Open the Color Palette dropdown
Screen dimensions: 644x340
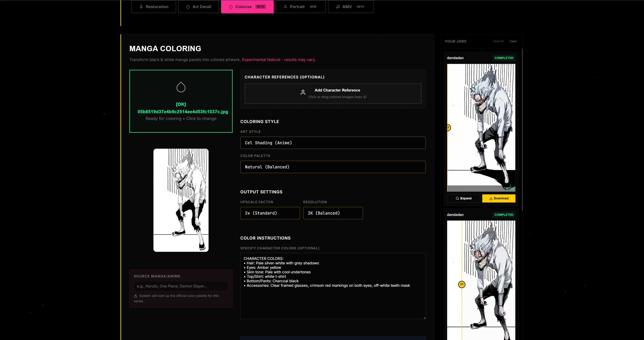[333, 167]
